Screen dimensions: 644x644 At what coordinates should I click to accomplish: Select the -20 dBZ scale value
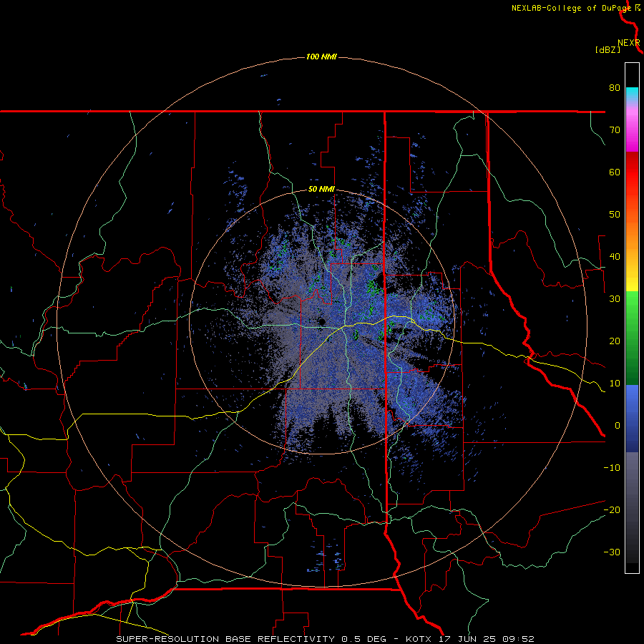click(612, 510)
